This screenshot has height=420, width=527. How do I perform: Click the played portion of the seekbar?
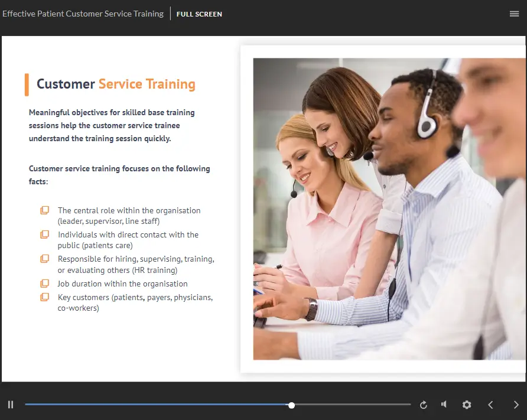click(154, 405)
